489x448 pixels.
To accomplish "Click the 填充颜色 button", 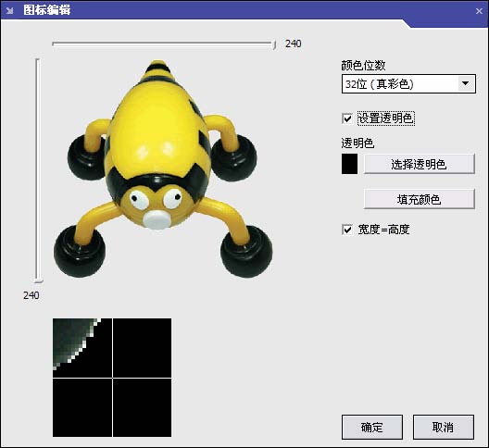I will (x=419, y=199).
